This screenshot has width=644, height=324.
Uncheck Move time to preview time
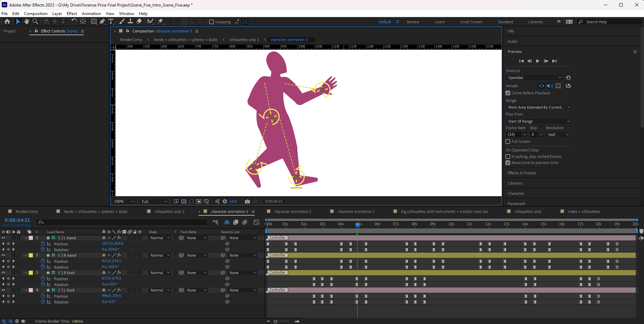(508, 163)
